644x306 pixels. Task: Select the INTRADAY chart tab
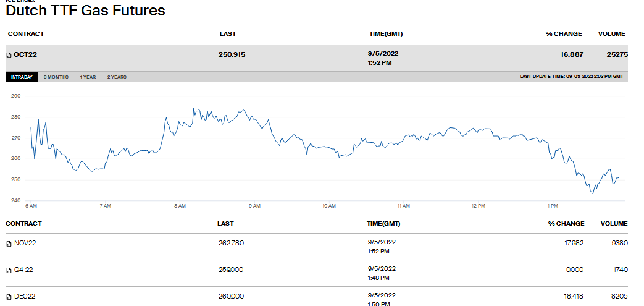(22, 77)
